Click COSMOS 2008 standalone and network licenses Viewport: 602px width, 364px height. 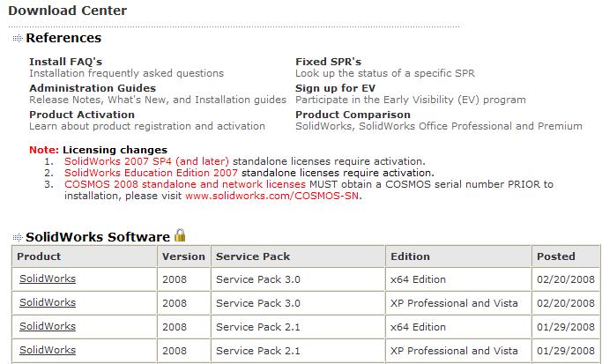(185, 184)
